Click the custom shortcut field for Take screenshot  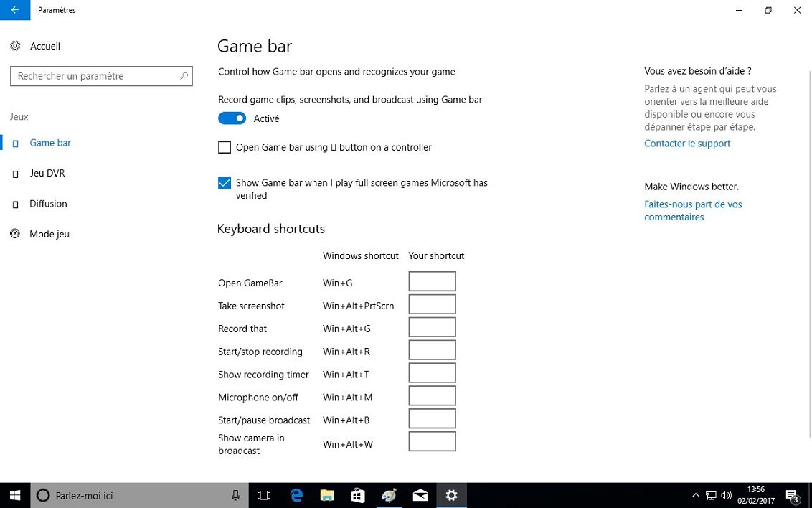432,305
